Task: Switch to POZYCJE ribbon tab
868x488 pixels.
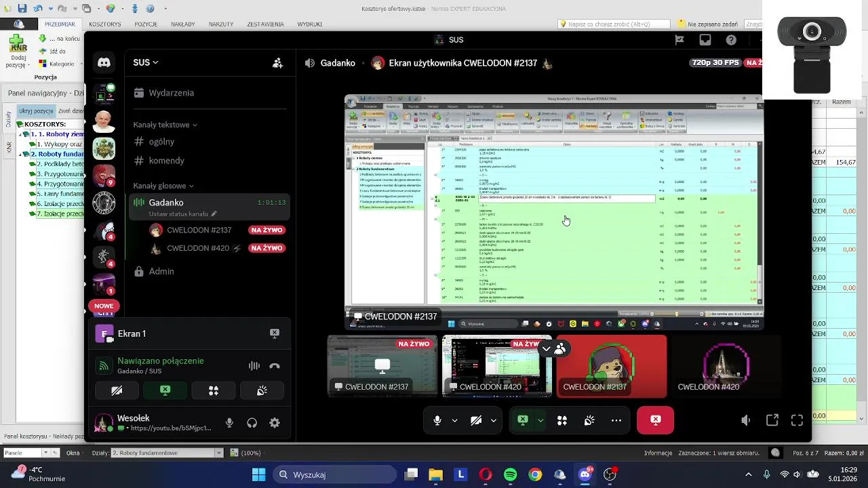Action: [146, 24]
